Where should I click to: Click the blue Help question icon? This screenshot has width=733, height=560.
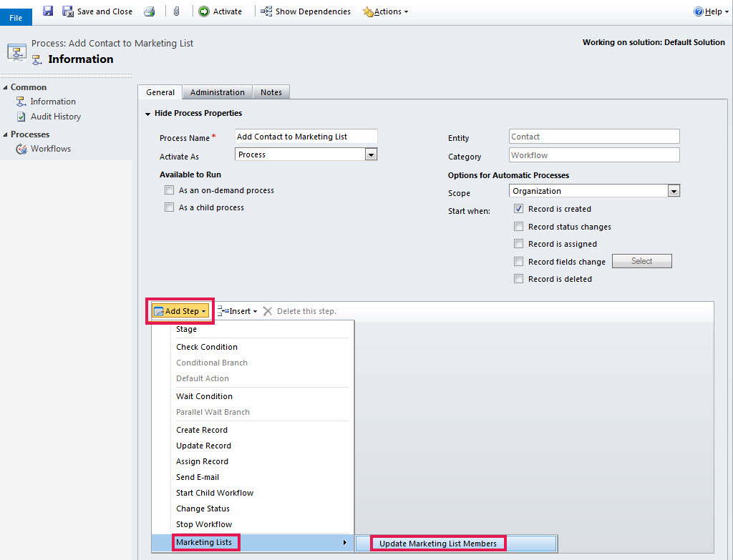coord(699,11)
